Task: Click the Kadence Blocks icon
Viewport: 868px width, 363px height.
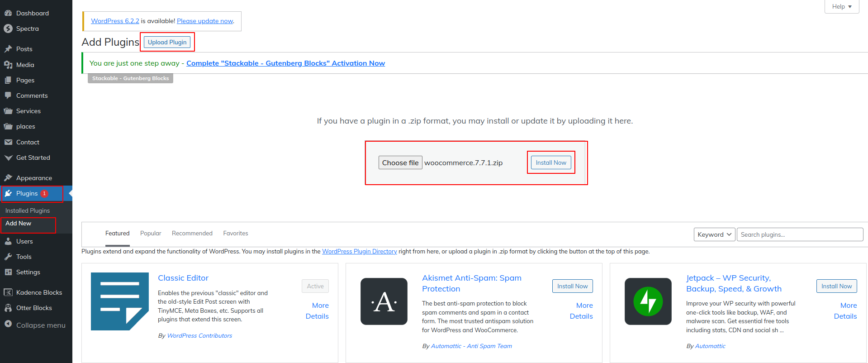Action: [x=8, y=292]
